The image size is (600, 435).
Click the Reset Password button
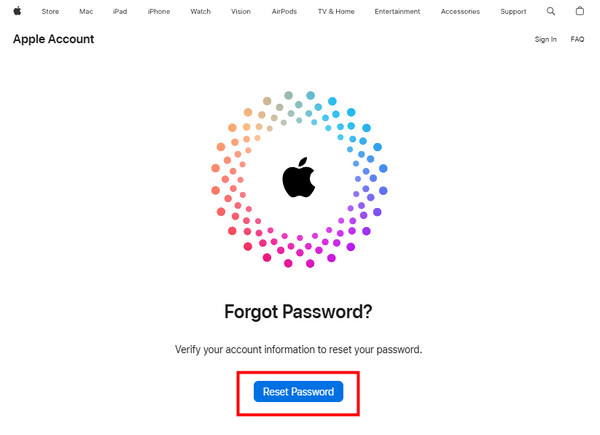pyautogui.click(x=298, y=392)
